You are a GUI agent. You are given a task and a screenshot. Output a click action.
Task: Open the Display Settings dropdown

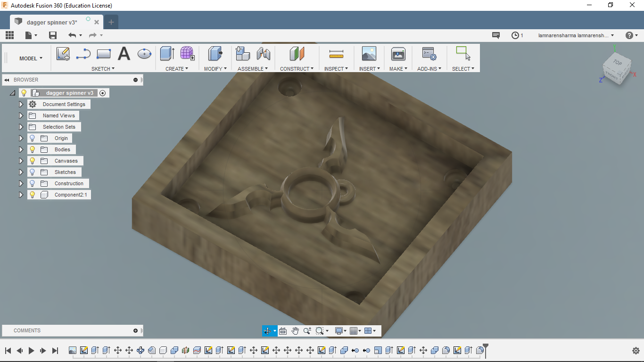tap(340, 331)
